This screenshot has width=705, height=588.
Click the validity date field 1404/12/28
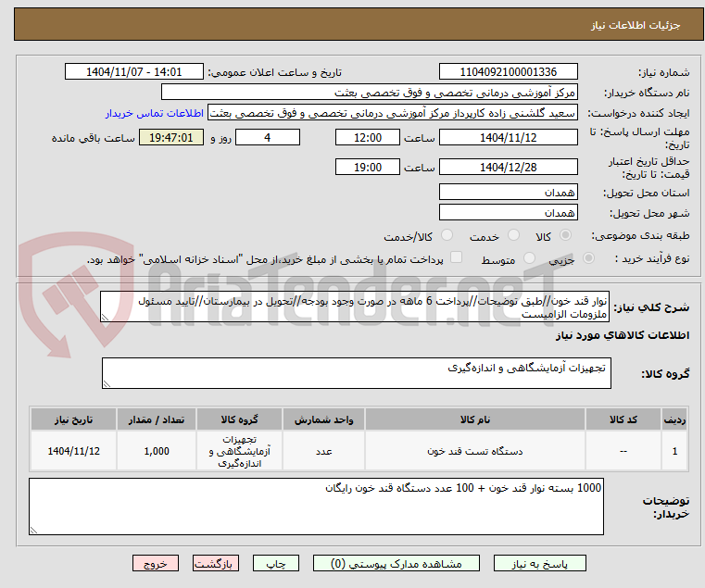pyautogui.click(x=508, y=167)
